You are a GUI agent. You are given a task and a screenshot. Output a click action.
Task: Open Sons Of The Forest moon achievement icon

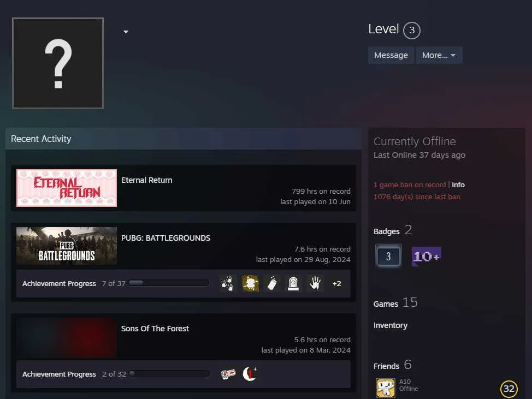[250, 374]
